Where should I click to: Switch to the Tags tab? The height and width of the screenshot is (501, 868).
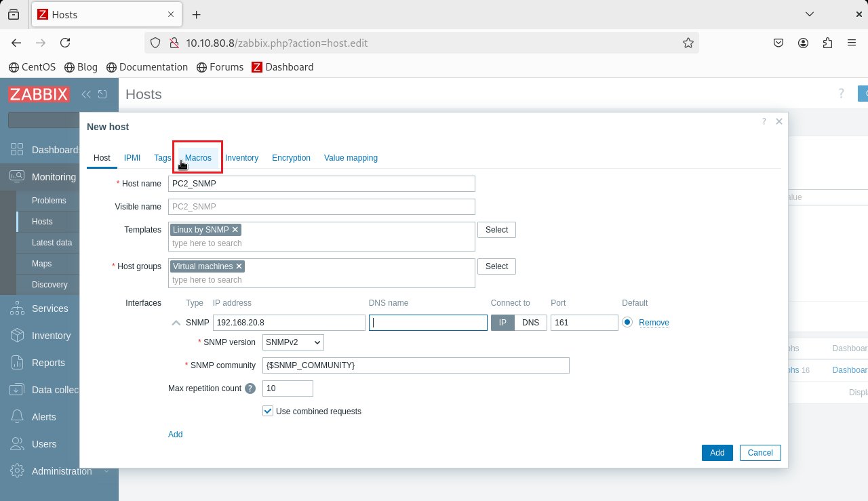(x=162, y=158)
